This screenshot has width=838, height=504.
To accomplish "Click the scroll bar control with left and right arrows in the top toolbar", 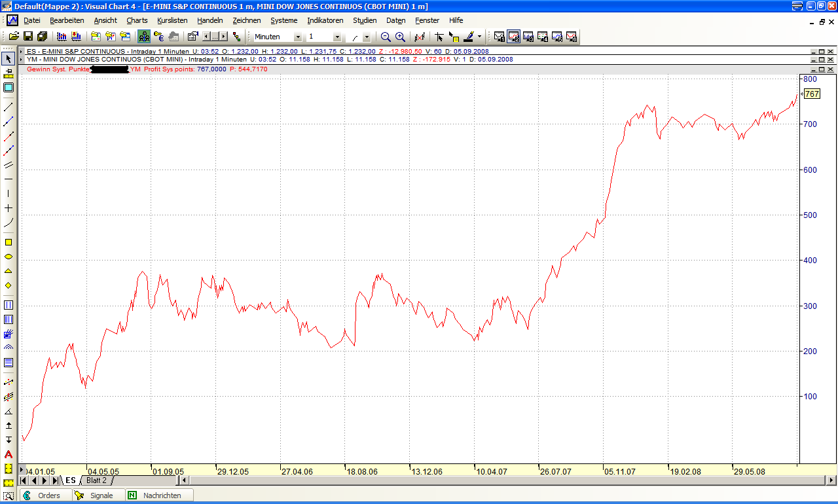I will pos(215,37).
